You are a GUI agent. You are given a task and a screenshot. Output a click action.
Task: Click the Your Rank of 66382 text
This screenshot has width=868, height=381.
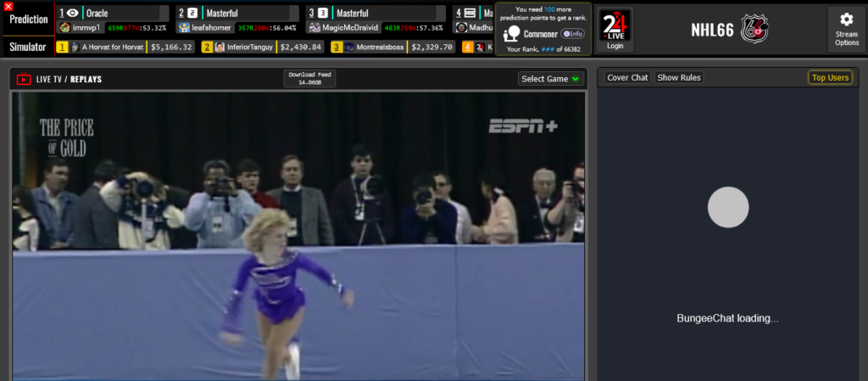click(x=543, y=49)
